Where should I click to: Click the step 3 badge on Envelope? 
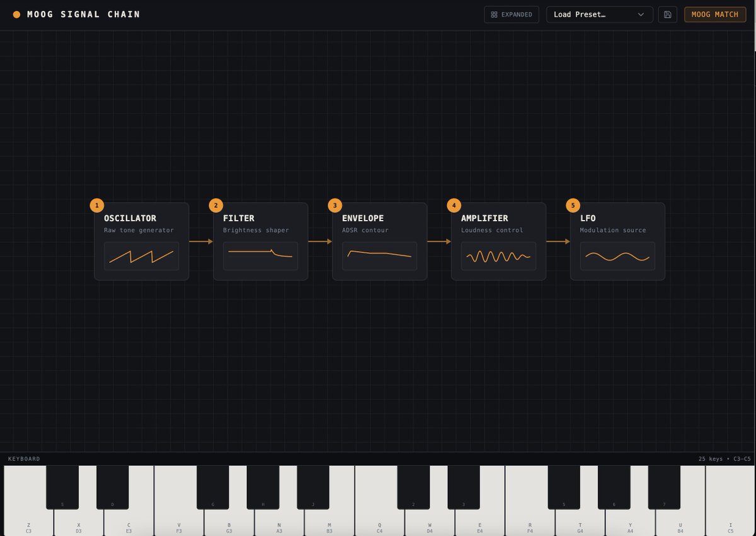point(335,206)
